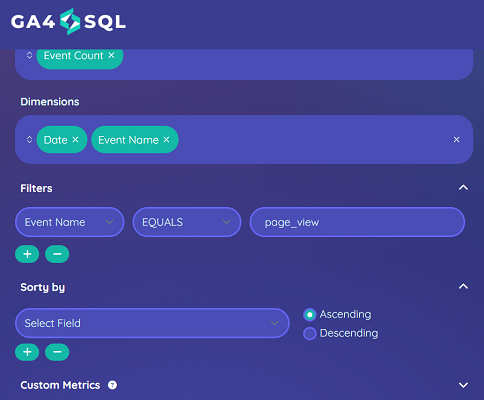The image size is (484, 400).
Task: Open the Select Field sort dropdown
Action: coord(152,323)
